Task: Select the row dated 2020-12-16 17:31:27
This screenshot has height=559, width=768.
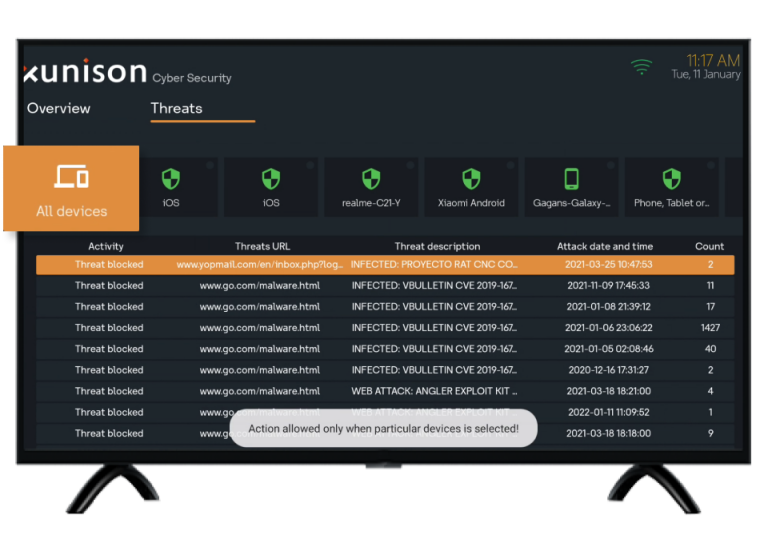Action: click(x=385, y=370)
